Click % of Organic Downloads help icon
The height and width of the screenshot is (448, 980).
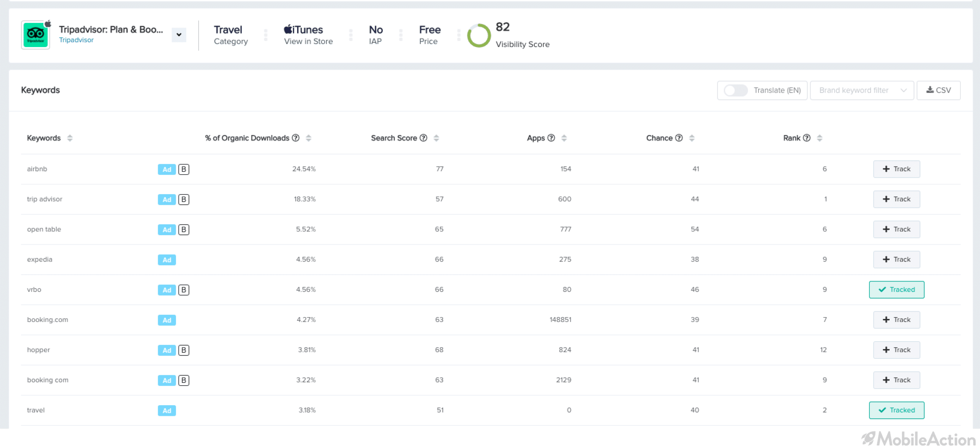(296, 138)
